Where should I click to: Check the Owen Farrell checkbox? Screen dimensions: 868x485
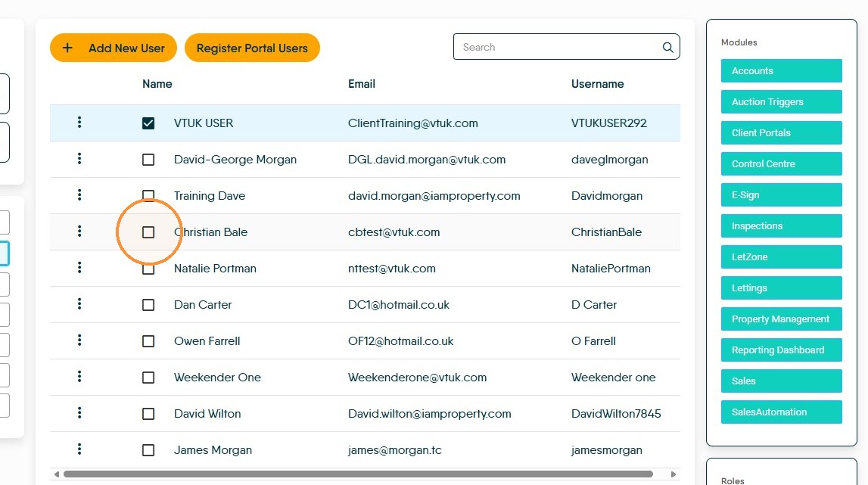[x=148, y=341]
